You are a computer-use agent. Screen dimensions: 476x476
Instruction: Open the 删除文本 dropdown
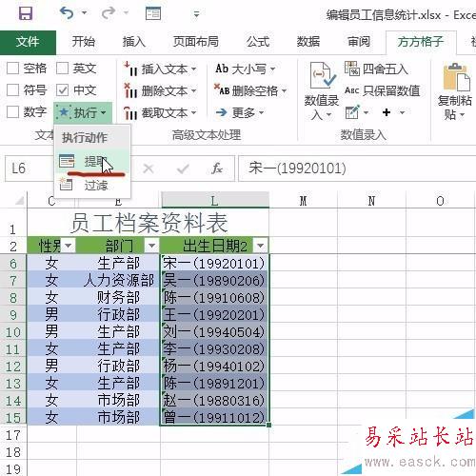point(161,91)
